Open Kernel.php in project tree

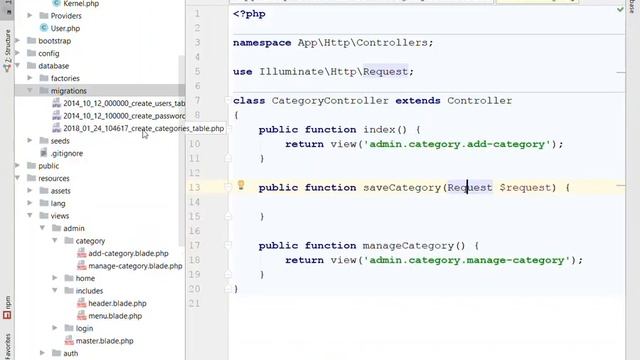point(81,4)
